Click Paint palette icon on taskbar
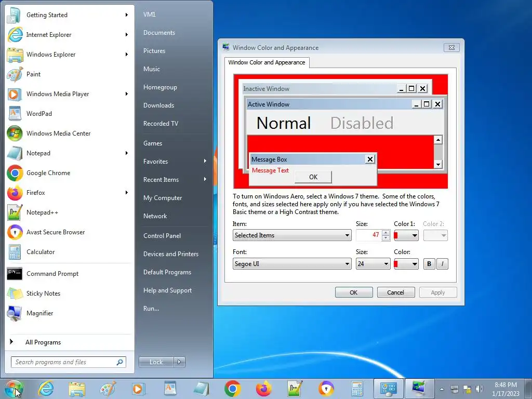The height and width of the screenshot is (399, 532). [108, 389]
